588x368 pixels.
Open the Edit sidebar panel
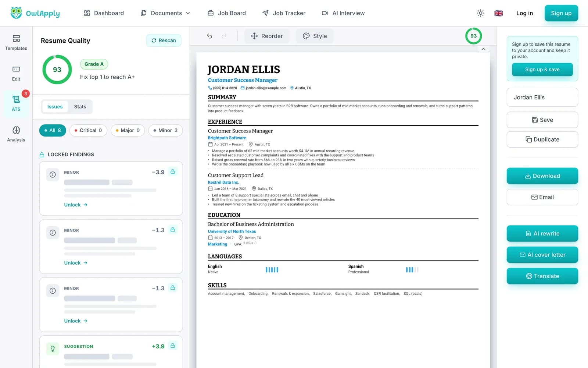coord(16,73)
